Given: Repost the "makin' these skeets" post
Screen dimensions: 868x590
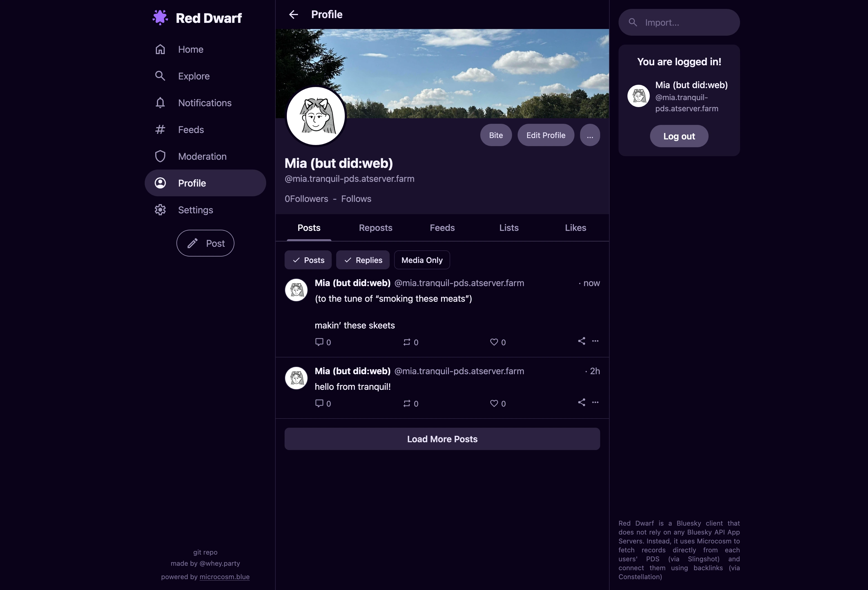Looking at the screenshot, I should point(407,342).
